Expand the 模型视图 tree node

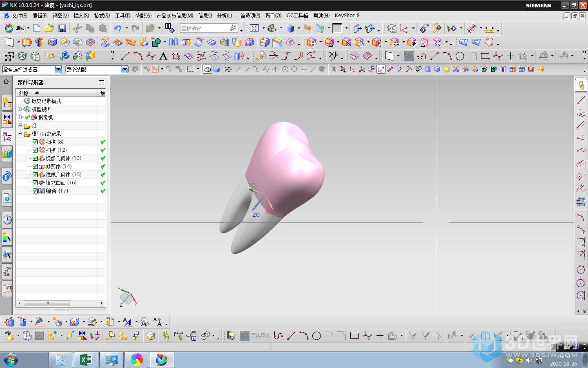point(20,109)
